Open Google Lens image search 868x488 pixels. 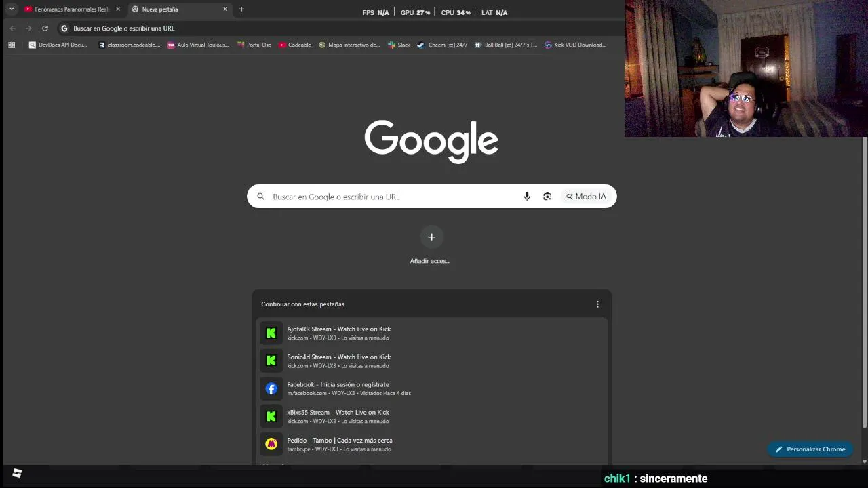pos(547,197)
